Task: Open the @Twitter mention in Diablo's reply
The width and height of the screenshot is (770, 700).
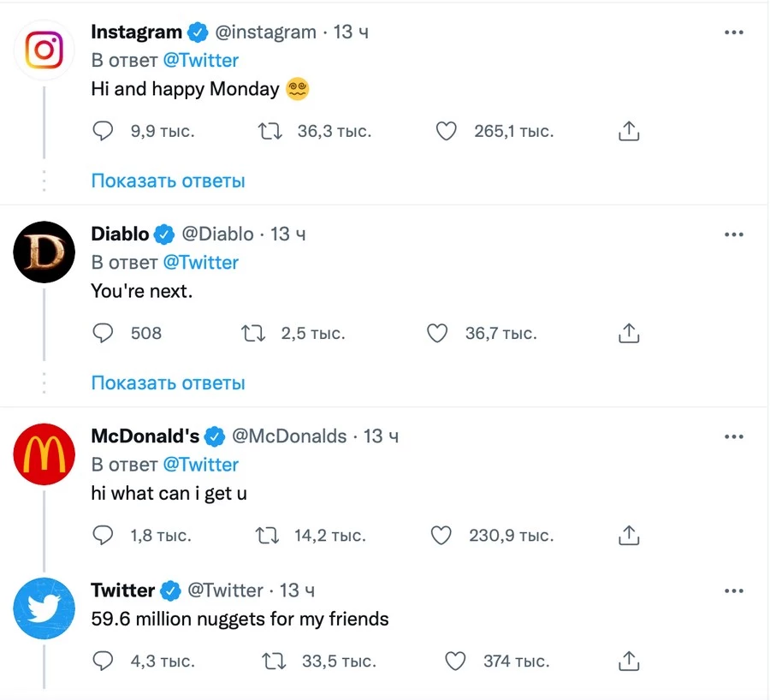Action: [x=201, y=262]
